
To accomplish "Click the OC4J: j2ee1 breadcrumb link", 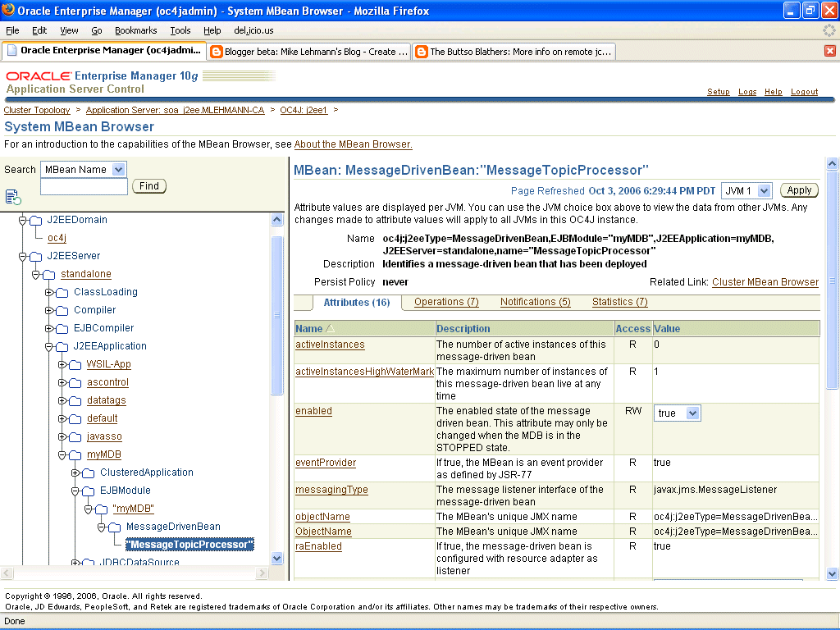I will pos(304,110).
